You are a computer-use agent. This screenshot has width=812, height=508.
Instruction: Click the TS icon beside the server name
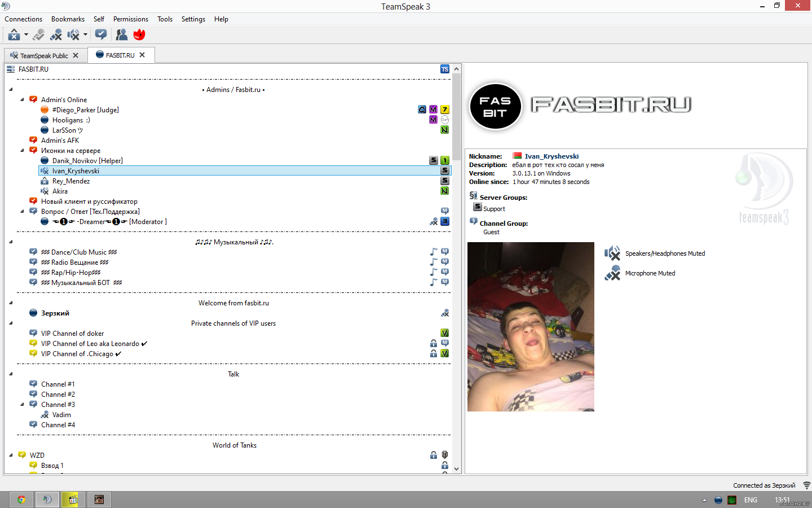click(x=445, y=69)
